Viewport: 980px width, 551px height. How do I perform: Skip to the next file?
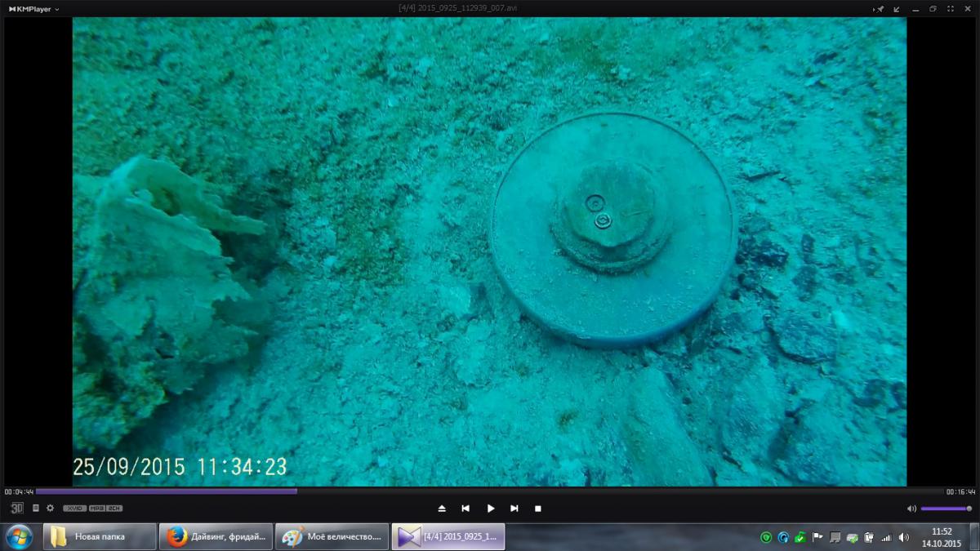point(514,509)
